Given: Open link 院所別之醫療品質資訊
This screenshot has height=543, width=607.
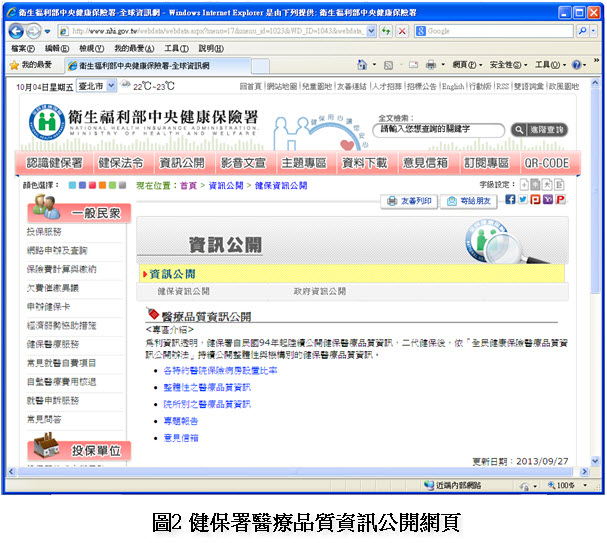Looking at the screenshot, I should tap(207, 404).
